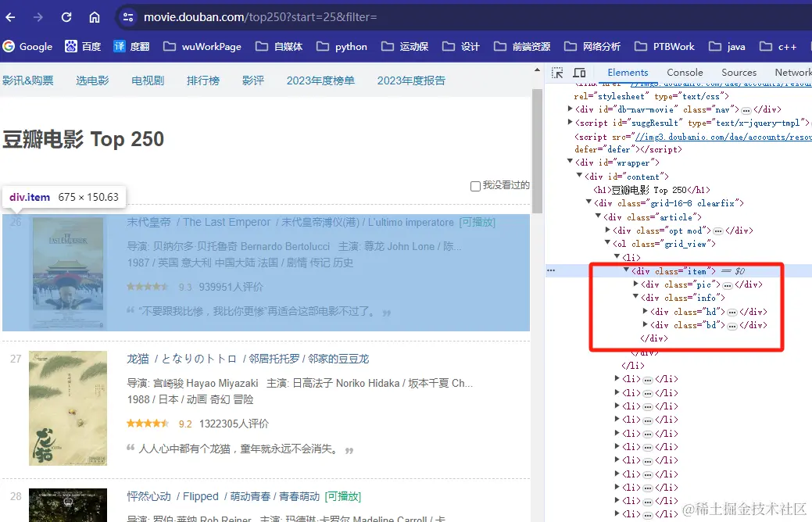Open the 自媒体 bookmark folder
The width and height of the screenshot is (812, 522).
pos(279,47)
